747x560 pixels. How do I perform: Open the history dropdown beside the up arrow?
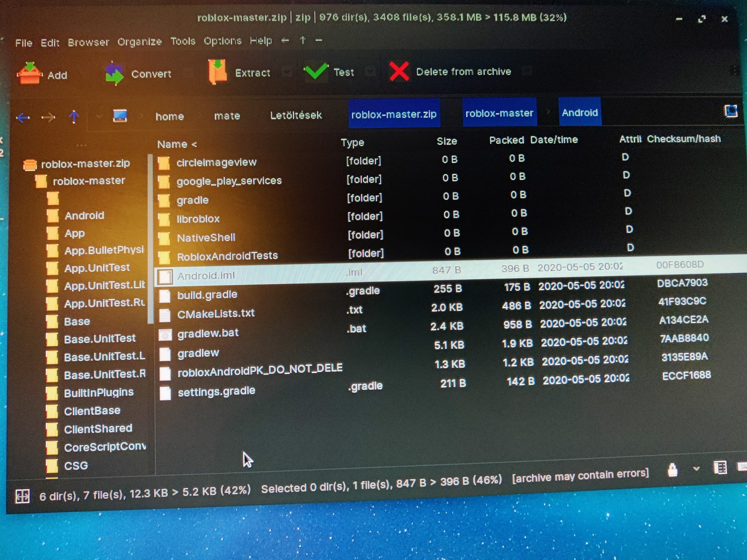pyautogui.click(x=98, y=116)
